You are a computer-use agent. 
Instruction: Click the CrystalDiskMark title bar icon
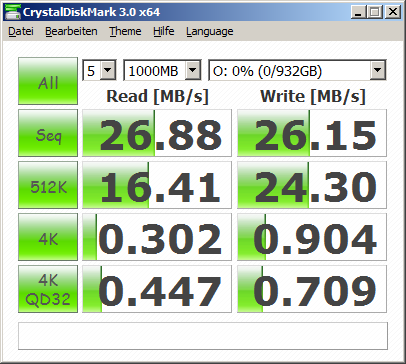pos(13,12)
